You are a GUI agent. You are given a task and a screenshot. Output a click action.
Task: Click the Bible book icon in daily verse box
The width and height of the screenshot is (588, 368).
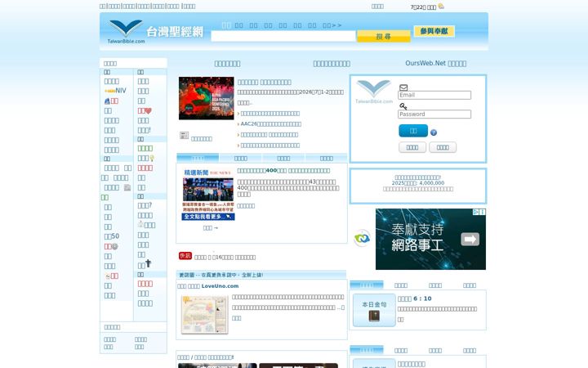pyautogui.click(x=374, y=316)
